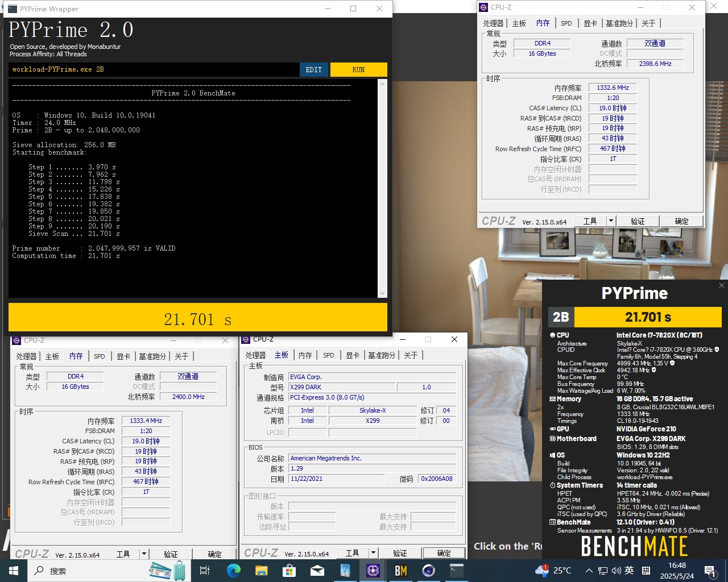The image size is (728, 582).
Task: Switch to CPU-Z via its taskbar icon
Action: (373, 571)
